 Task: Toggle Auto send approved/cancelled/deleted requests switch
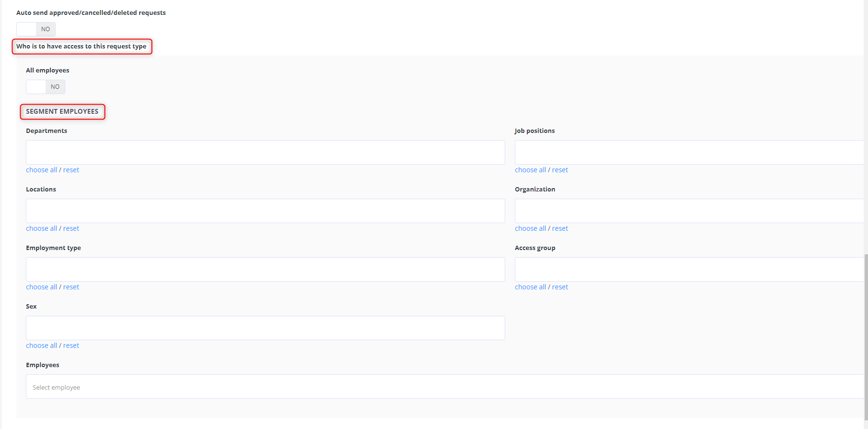click(x=36, y=29)
